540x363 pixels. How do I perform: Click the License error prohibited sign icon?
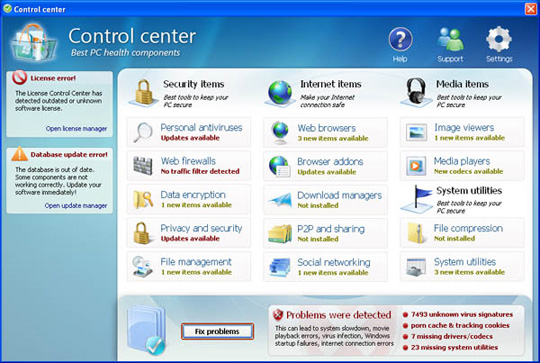(x=19, y=78)
